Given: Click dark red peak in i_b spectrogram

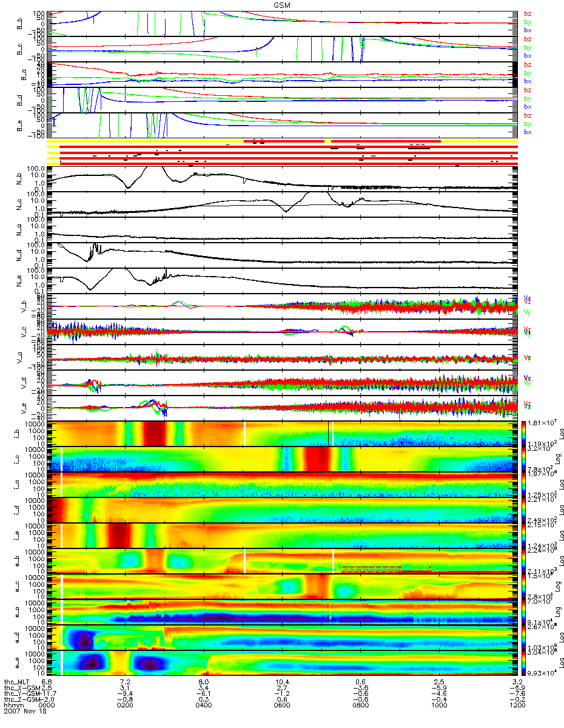Looking at the screenshot, I should (154, 433).
